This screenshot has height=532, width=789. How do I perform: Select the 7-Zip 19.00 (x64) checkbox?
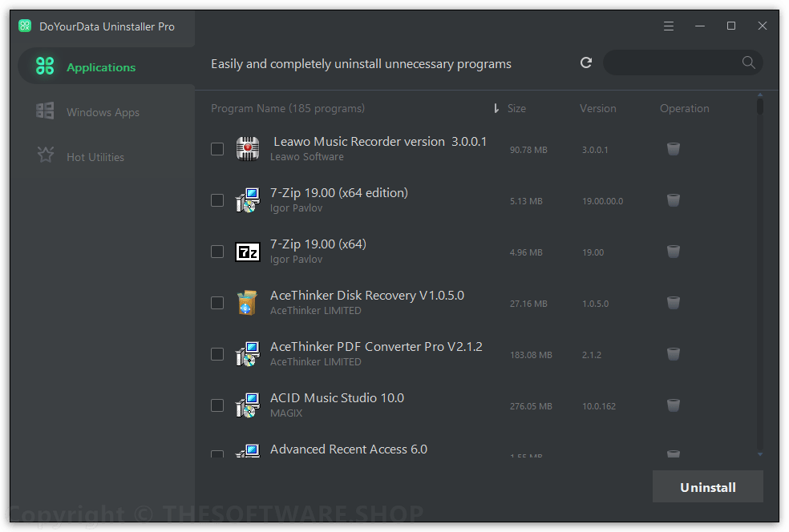pyautogui.click(x=217, y=252)
